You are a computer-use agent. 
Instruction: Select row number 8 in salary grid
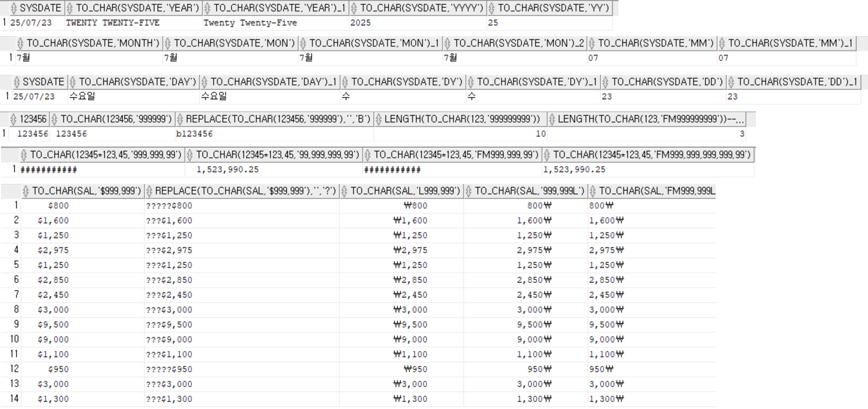[16, 309]
